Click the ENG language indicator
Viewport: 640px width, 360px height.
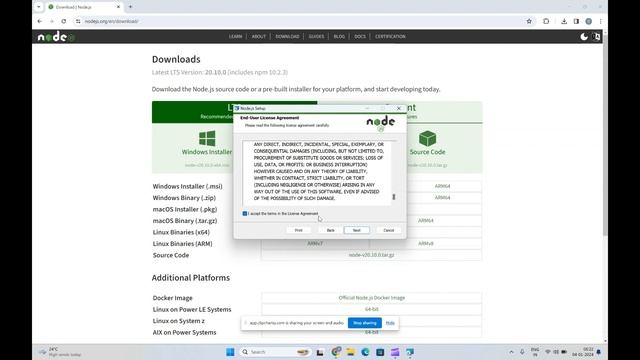tap(535, 352)
